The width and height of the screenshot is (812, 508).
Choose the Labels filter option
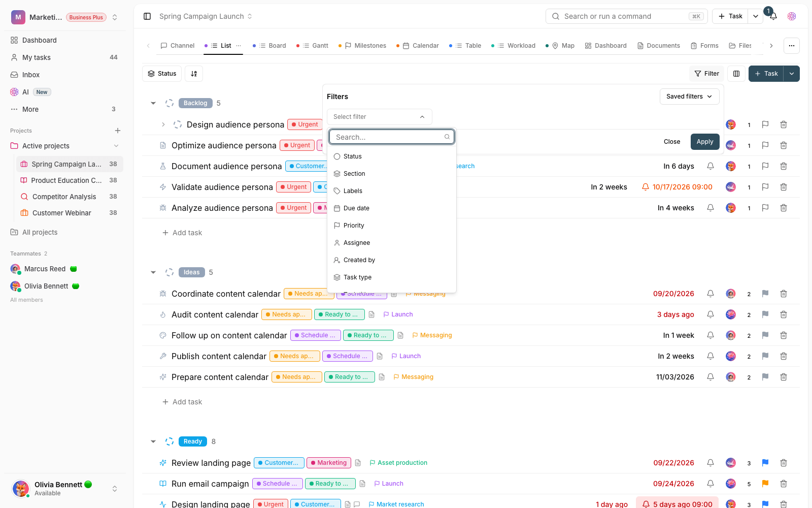(x=392, y=191)
